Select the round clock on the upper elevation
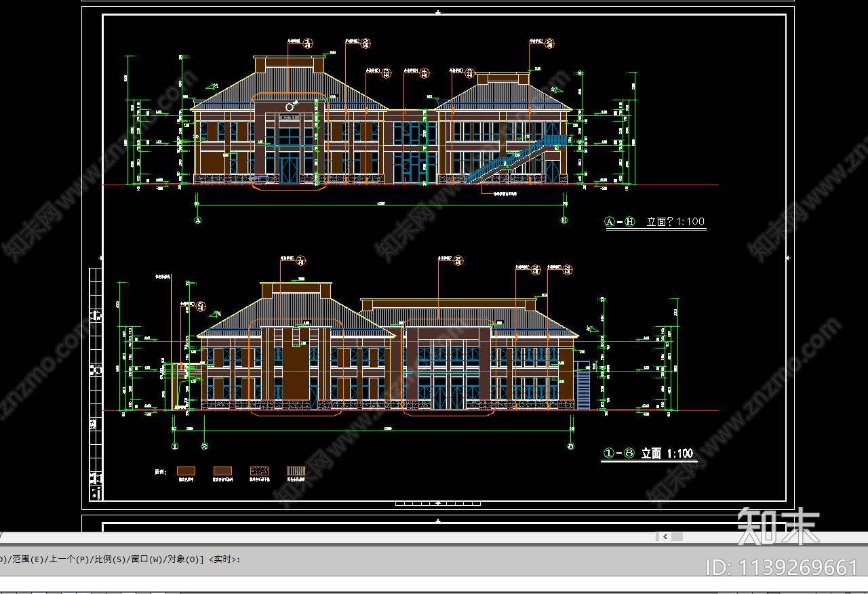Screen dimensions: 868x594 (x=290, y=107)
